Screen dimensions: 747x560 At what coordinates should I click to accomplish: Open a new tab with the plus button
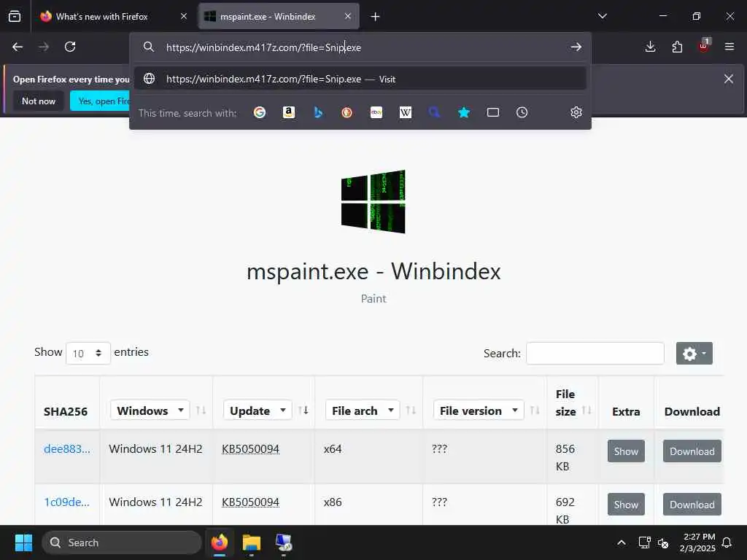click(x=376, y=17)
